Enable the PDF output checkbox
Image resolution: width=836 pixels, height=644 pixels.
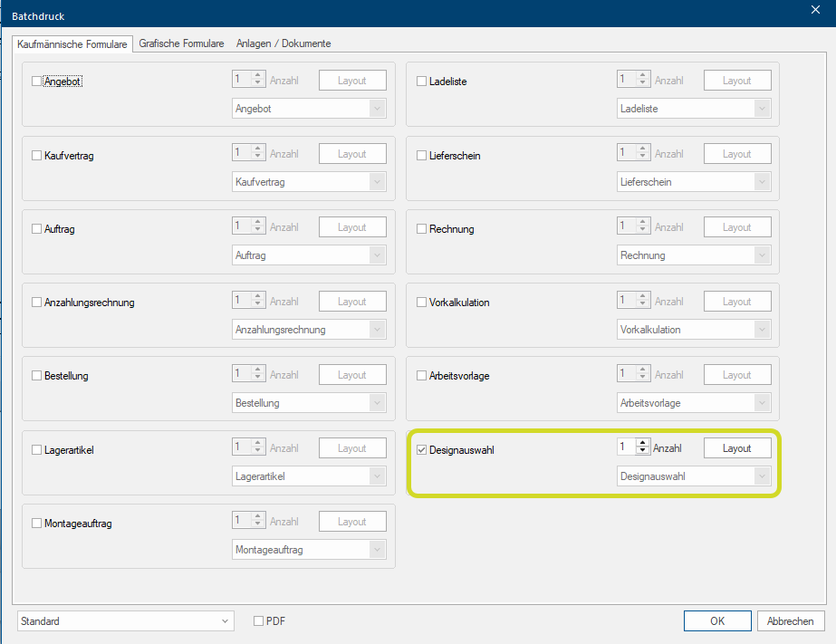point(259,621)
